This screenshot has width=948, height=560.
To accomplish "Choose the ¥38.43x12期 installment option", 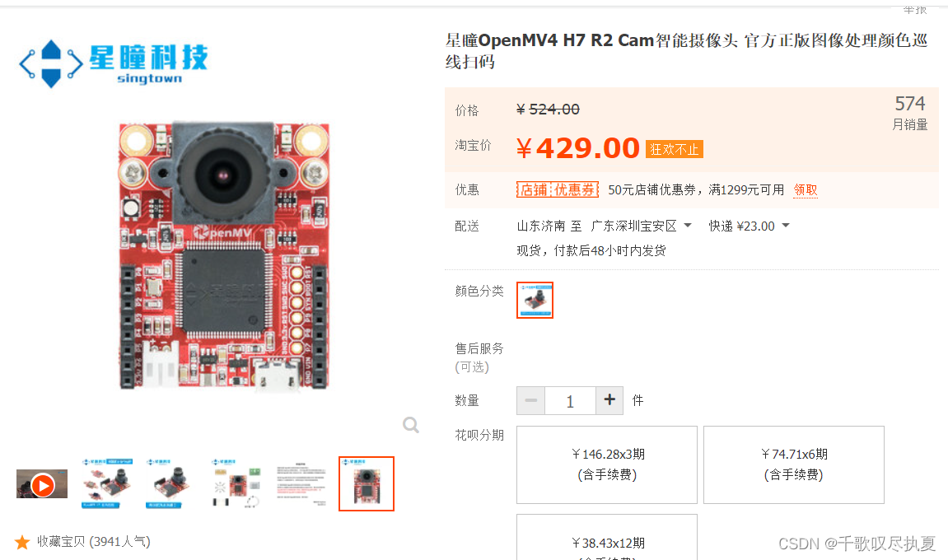I will [x=607, y=537].
